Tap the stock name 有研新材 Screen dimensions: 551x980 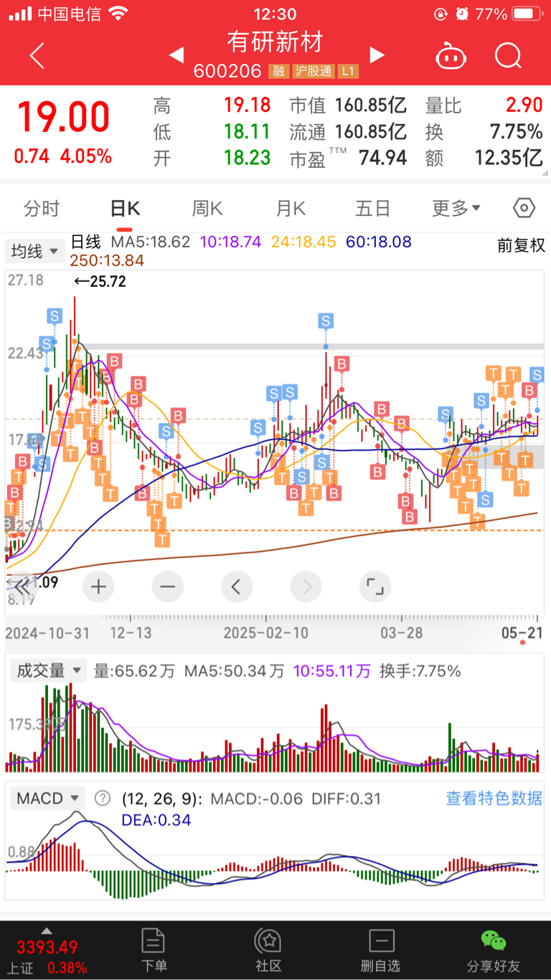[x=275, y=41]
